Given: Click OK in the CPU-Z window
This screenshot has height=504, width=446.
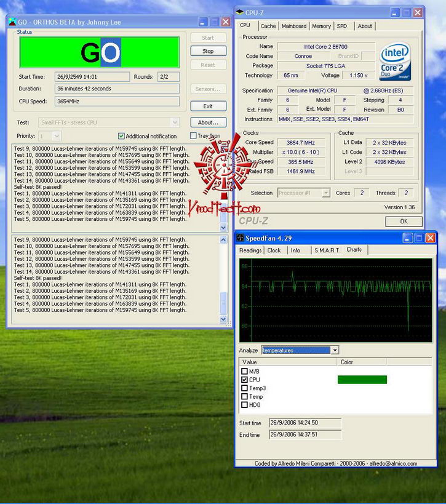Looking at the screenshot, I should [x=404, y=221].
